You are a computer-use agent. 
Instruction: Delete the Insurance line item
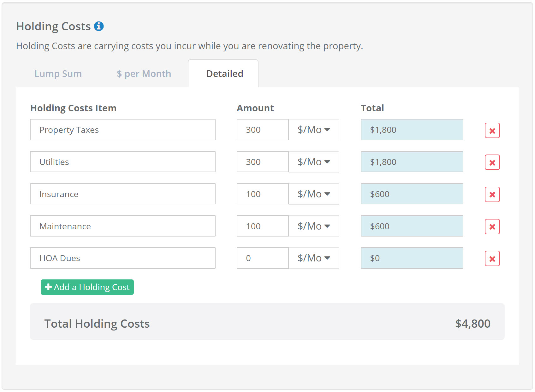point(492,195)
